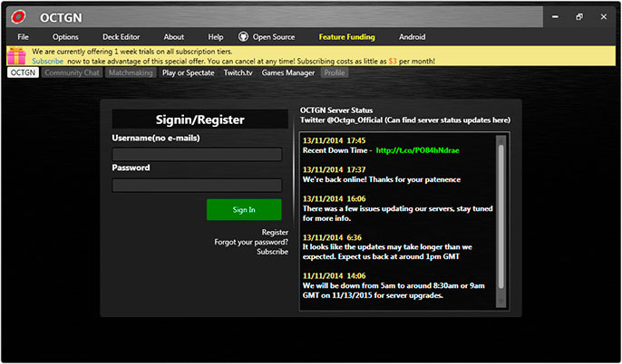This screenshot has width=622, height=364.
Task: Select the Profile tab
Action: pos(335,72)
